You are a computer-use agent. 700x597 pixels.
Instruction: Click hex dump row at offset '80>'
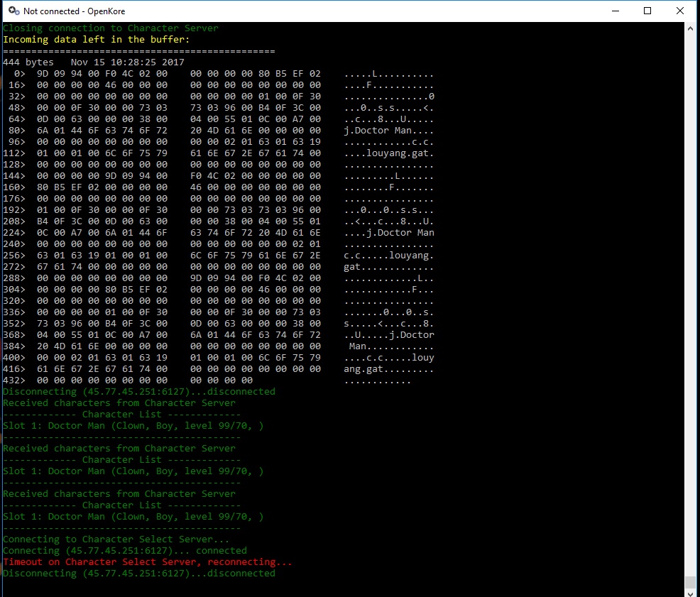click(x=221, y=131)
